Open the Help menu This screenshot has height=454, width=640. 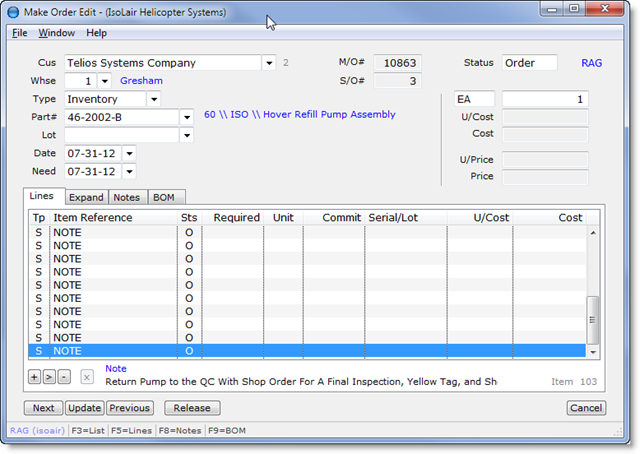pyautogui.click(x=96, y=33)
